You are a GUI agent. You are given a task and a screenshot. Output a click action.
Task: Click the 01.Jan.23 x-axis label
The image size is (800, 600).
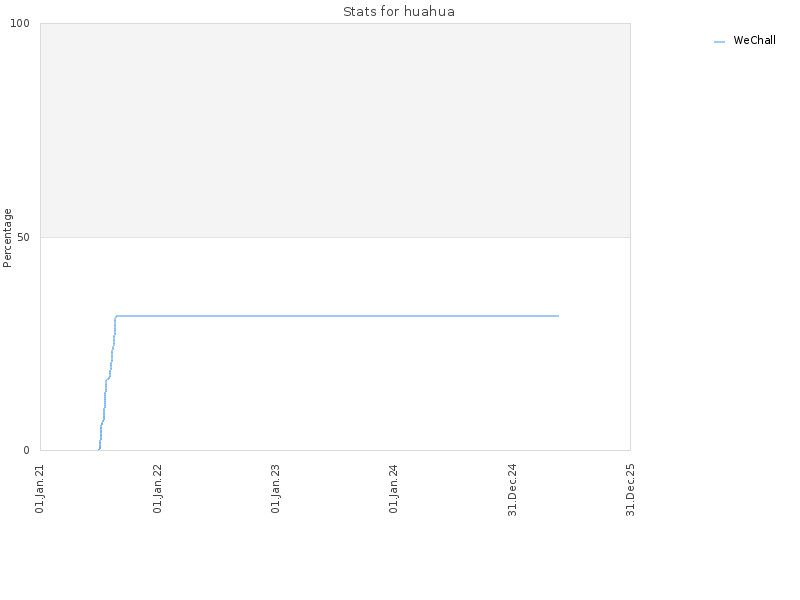(276, 489)
